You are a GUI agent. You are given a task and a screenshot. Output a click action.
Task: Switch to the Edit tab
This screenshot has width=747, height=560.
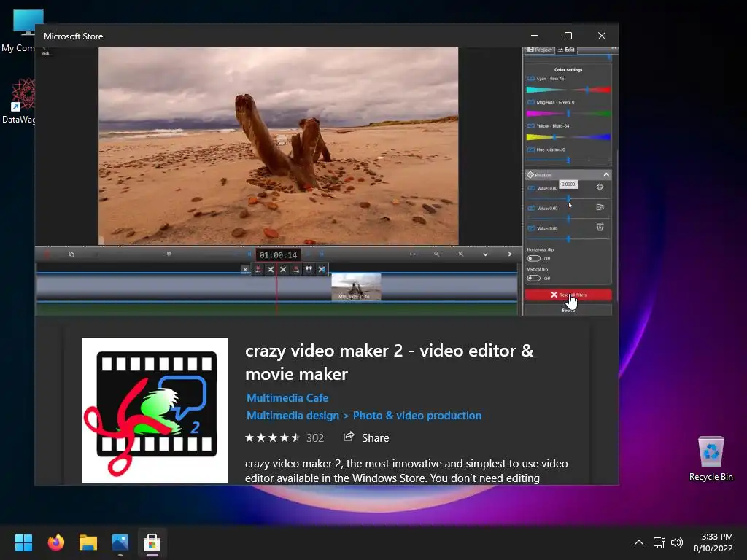pyautogui.click(x=566, y=50)
